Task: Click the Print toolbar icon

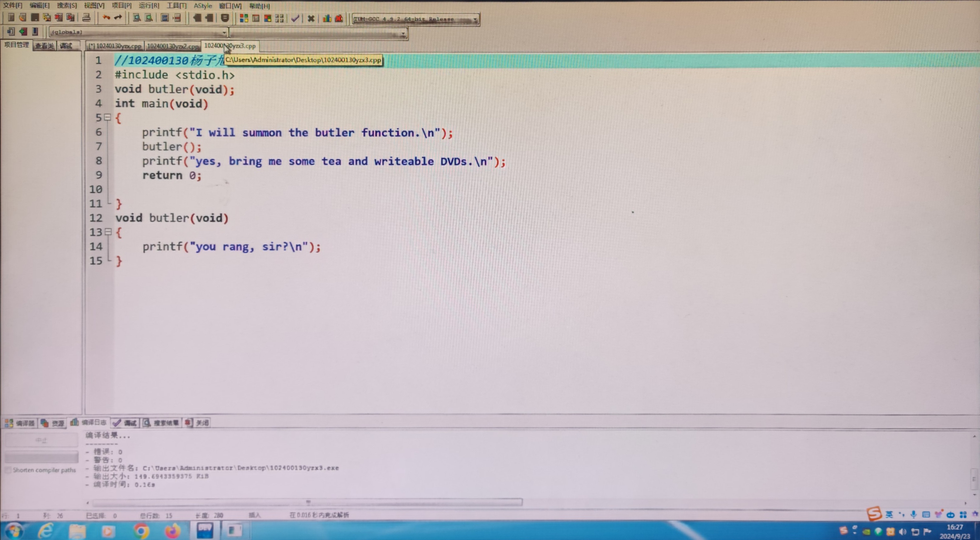Action: [x=86, y=18]
